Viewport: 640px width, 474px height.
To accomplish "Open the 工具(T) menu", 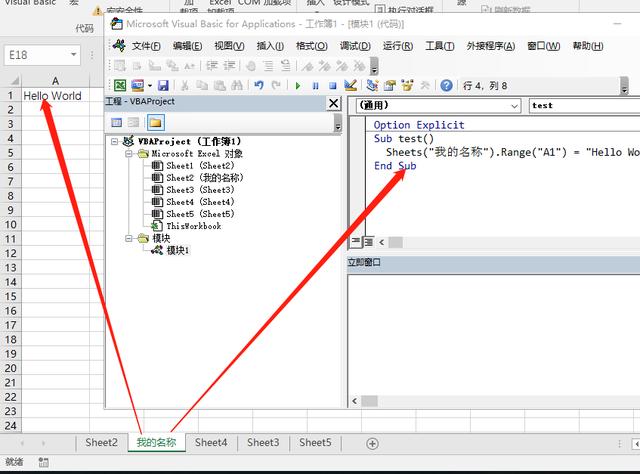I will click(440, 46).
